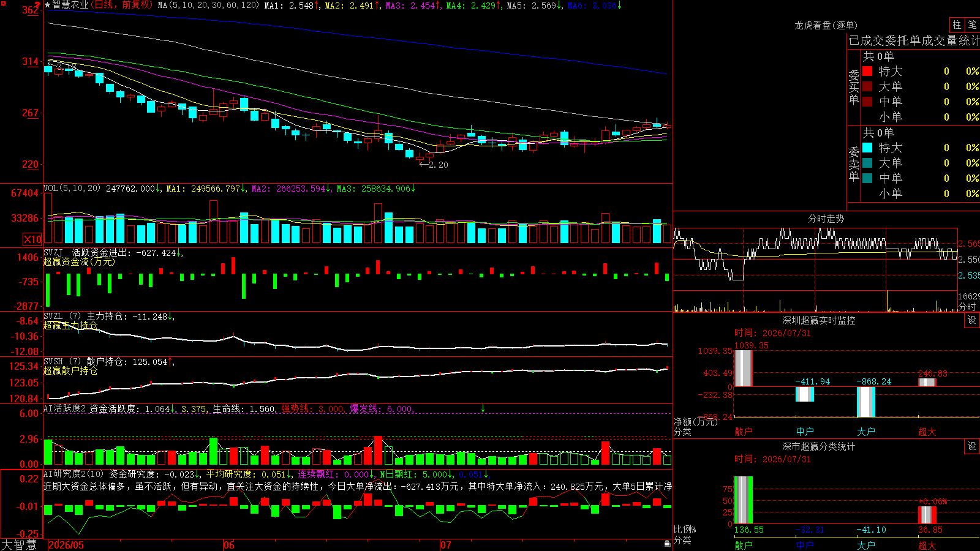Click the 超大 label under 深圳超赢实时监控
980x551 pixels.
coord(927,432)
